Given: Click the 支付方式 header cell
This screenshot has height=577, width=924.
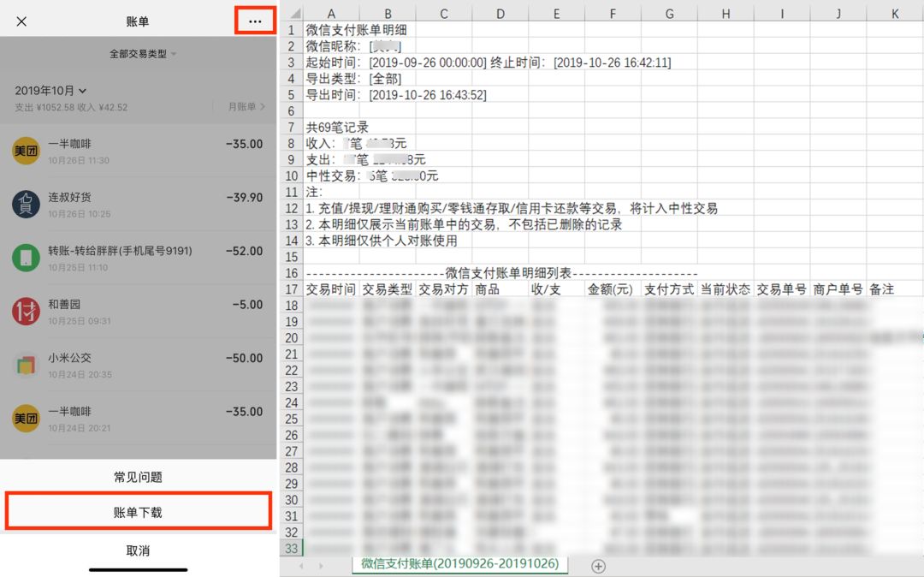Looking at the screenshot, I should [x=669, y=289].
